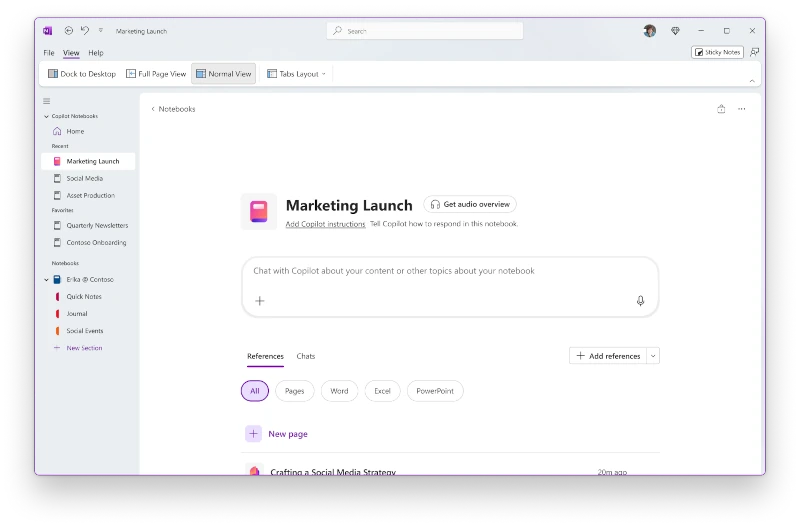Collapse the Erika @ Contoso notebook
The image size is (800, 527).
coord(47,280)
